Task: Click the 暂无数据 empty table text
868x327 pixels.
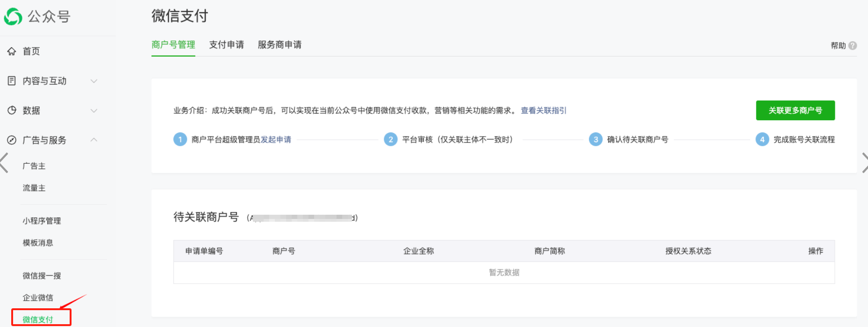Action: coord(504,272)
